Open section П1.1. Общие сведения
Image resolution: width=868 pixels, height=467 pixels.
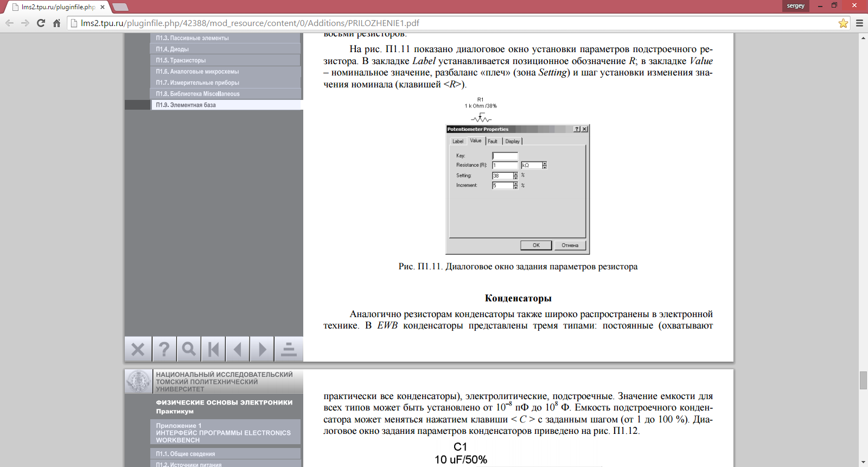pyautogui.click(x=225, y=454)
